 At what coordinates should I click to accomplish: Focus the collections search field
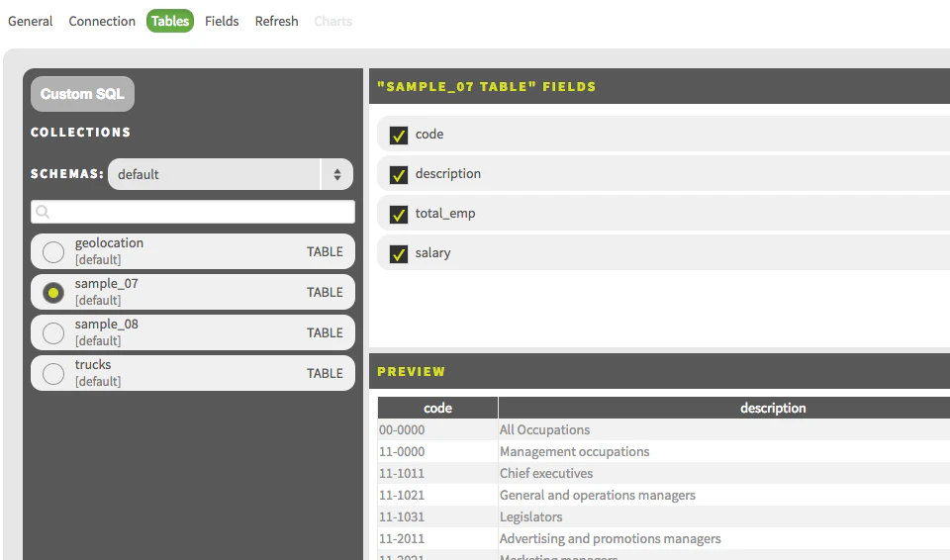tap(193, 212)
